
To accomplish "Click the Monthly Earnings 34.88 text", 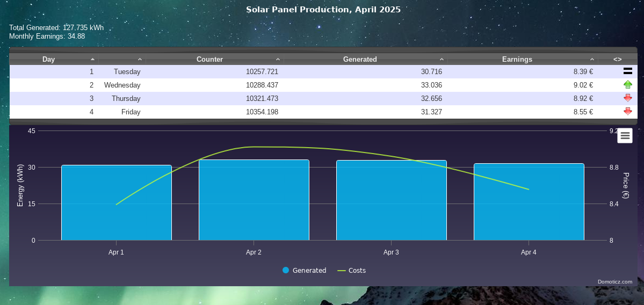I will click(47, 36).
